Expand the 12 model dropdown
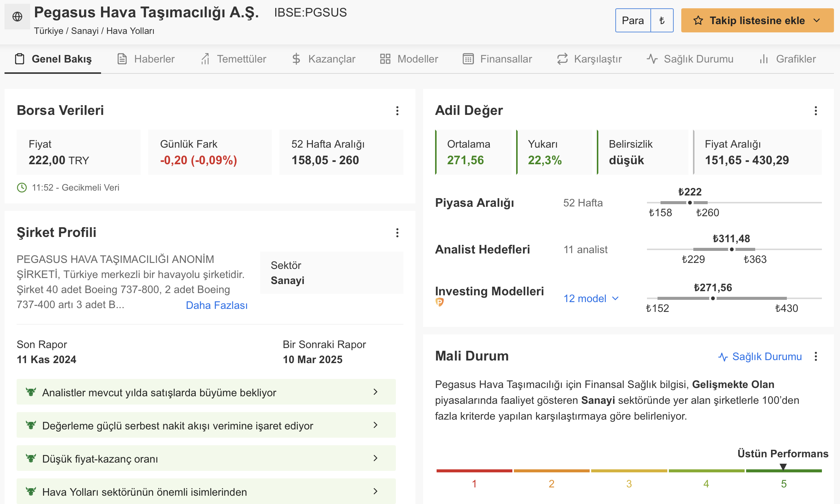The height and width of the screenshot is (504, 840). point(592,298)
